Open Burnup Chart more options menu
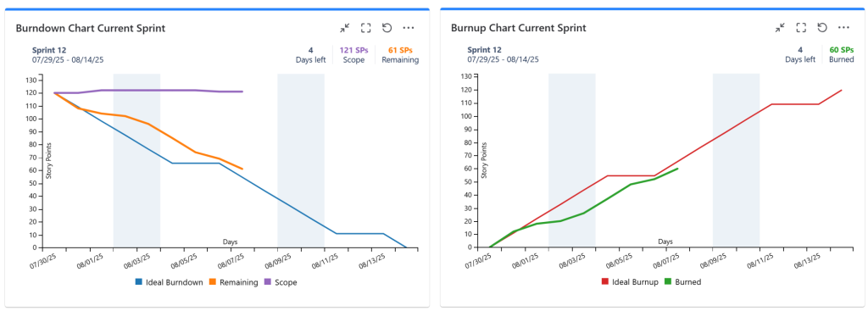868x311 pixels. [x=843, y=28]
